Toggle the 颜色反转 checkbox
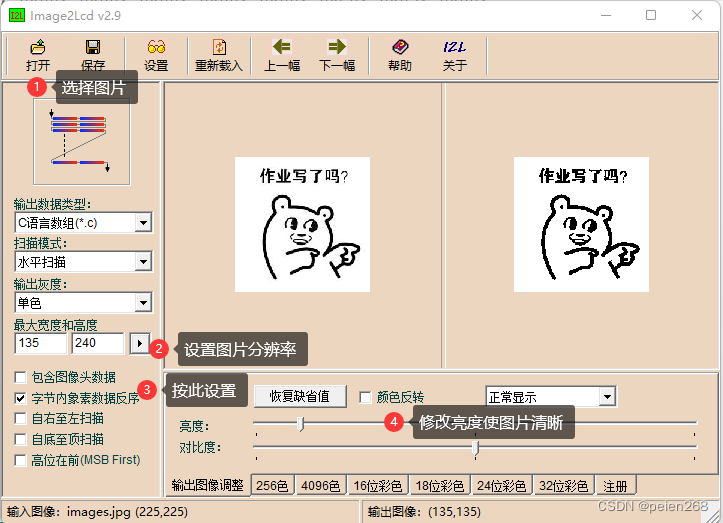Viewport: 723px width, 523px height. (x=365, y=397)
